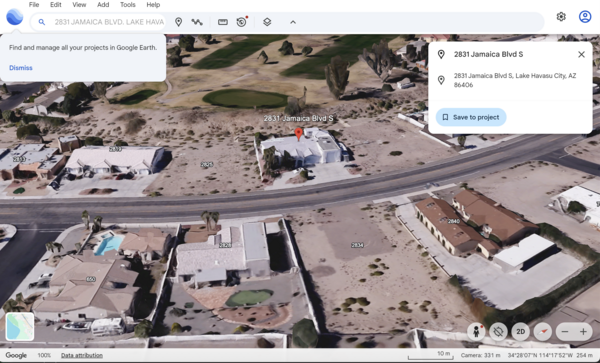This screenshot has height=363, width=600.
Task: Click the zoom in plus control
Action: (x=583, y=332)
